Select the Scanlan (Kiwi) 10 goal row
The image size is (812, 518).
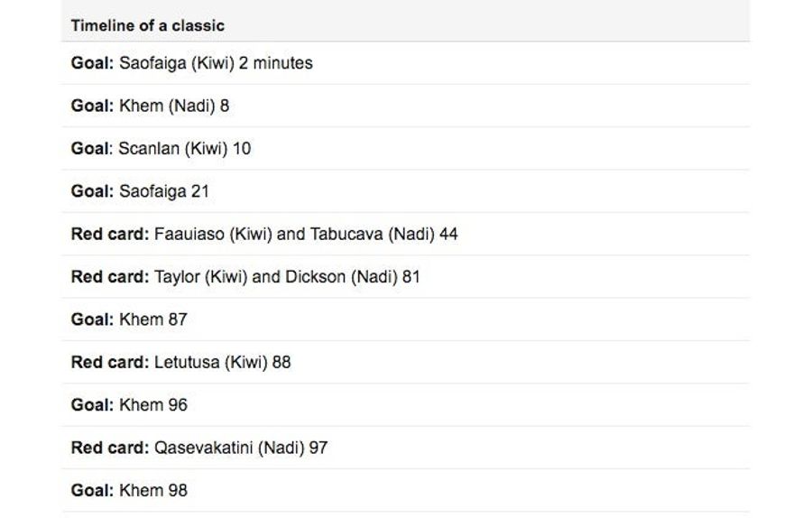405,149
